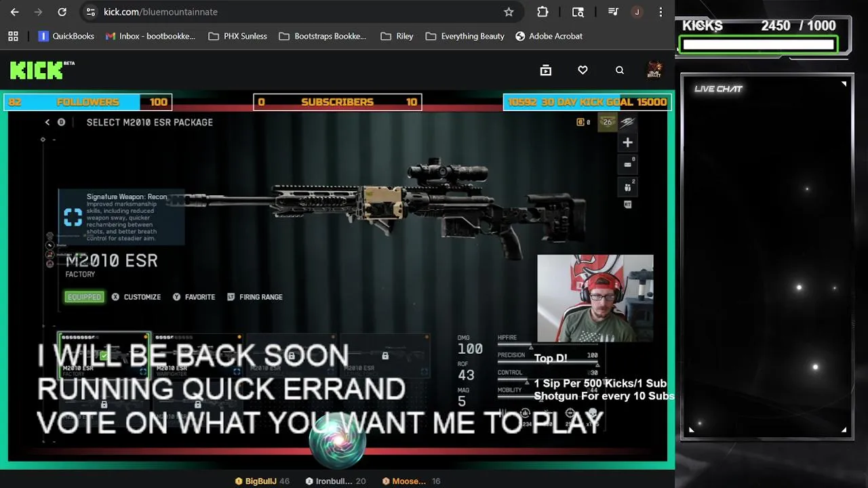
Task: Click the SELECT M2010 ESR PACKAGE title
Action: [150, 122]
